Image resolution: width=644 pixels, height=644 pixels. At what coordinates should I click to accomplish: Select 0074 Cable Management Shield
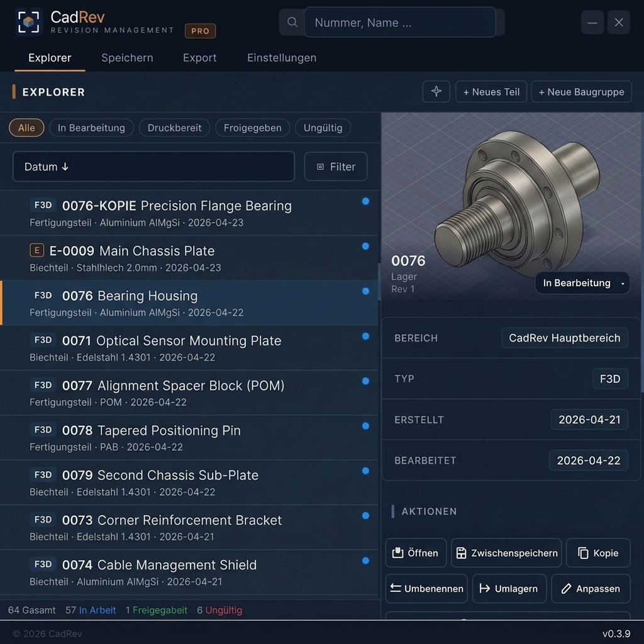[x=189, y=572]
